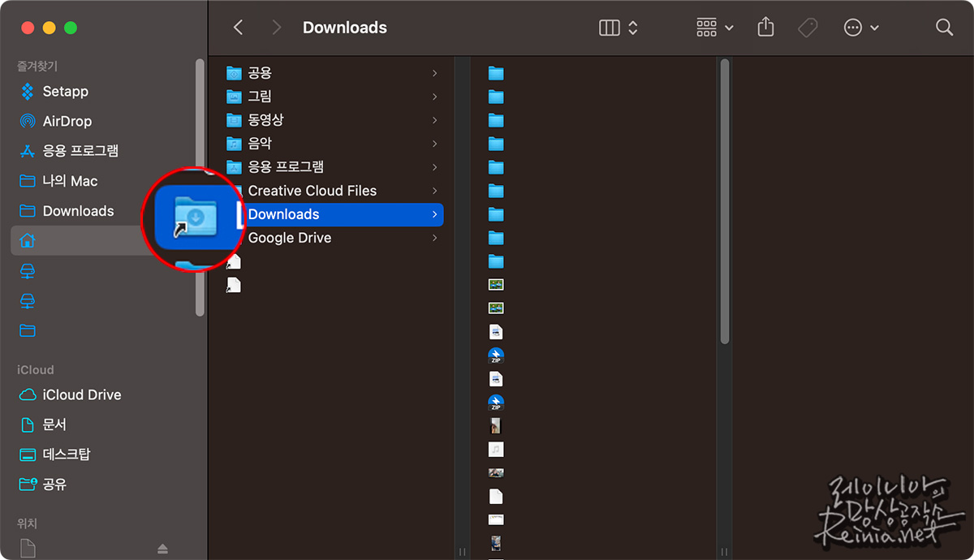Screen dimensions: 974x560
Task: Open the 응용 프로그램 sidebar item
Action: coord(81,150)
